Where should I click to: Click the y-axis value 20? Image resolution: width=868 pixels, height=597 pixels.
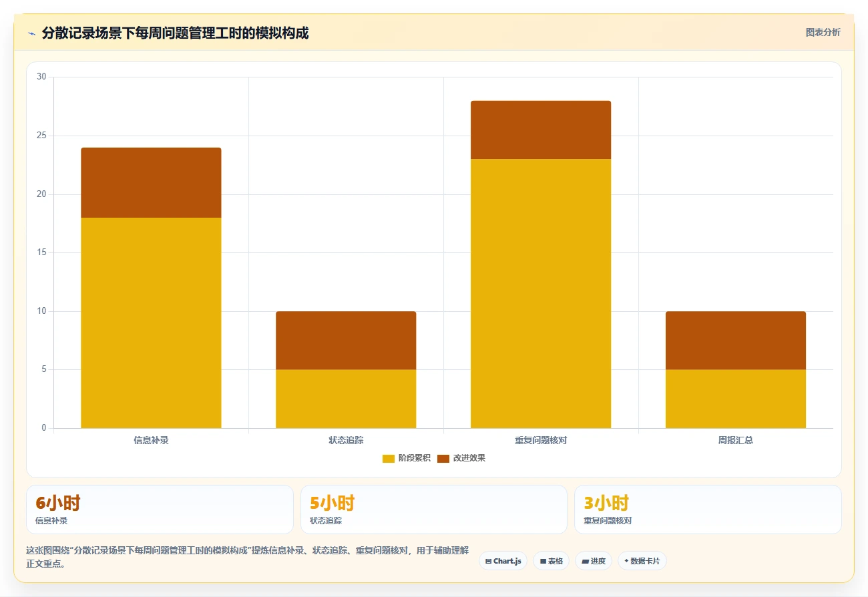tap(41, 194)
